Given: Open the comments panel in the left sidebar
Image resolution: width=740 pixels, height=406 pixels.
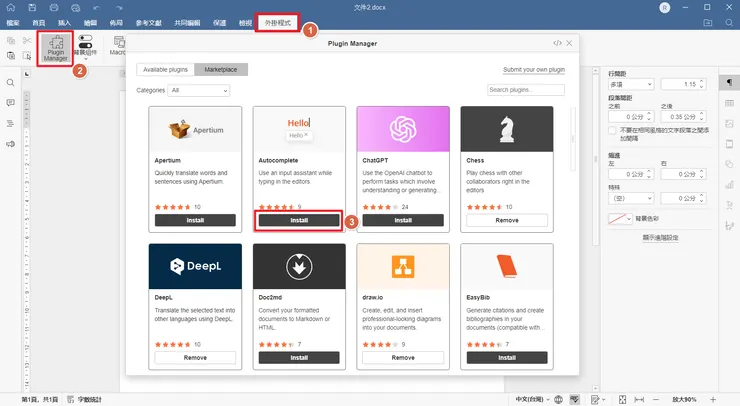Looking at the screenshot, I should [10, 103].
